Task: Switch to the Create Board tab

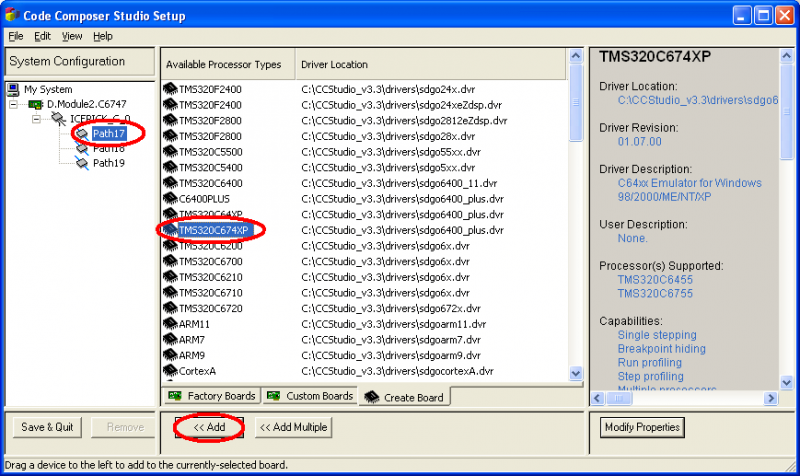Action: coord(405,397)
